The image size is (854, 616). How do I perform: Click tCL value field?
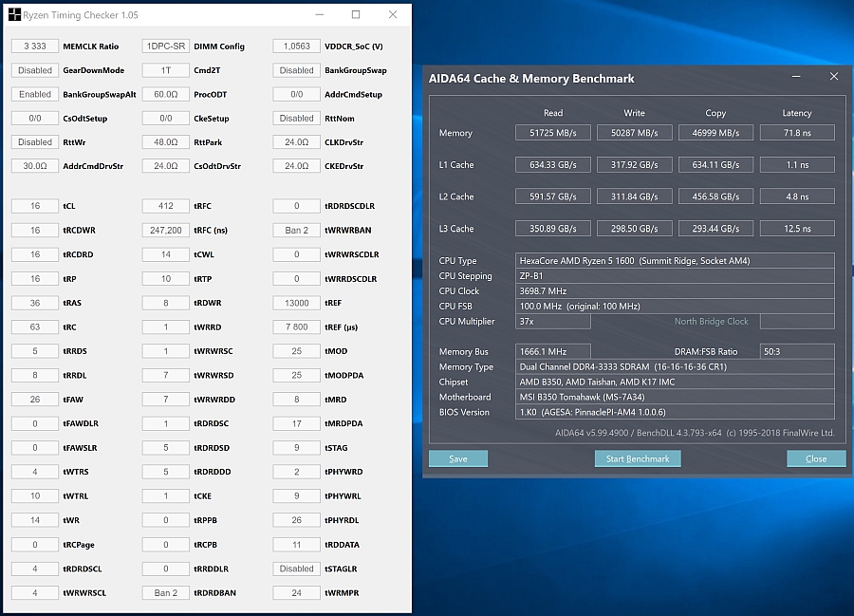point(35,206)
